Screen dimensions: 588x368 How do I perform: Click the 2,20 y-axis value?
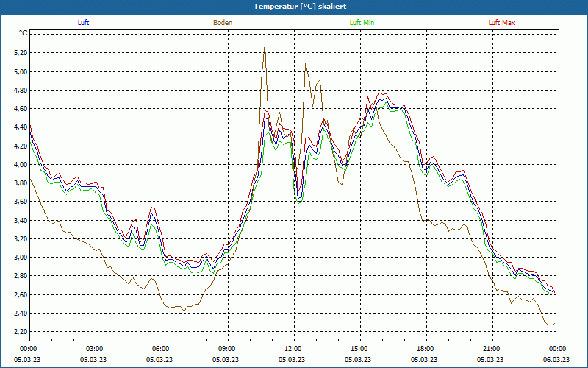point(21,332)
